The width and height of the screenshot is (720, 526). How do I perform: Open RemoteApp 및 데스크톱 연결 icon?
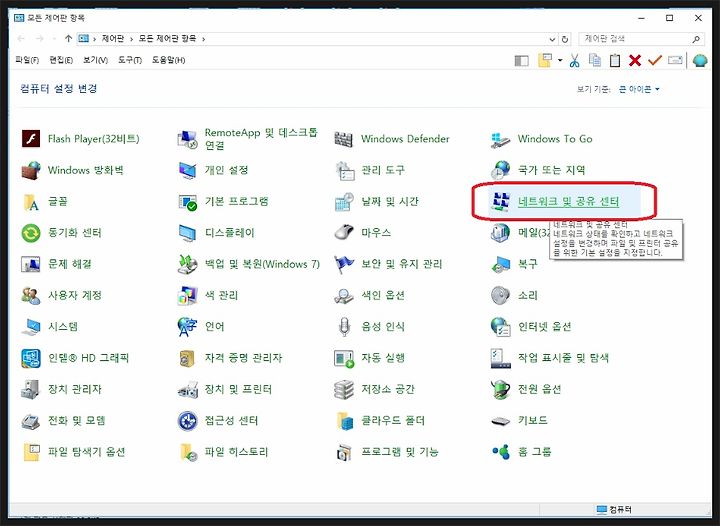coord(187,139)
